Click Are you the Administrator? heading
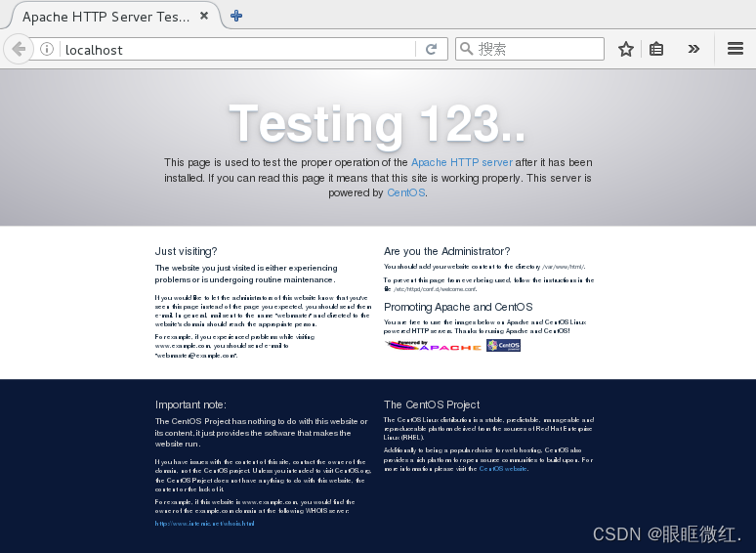 point(446,251)
